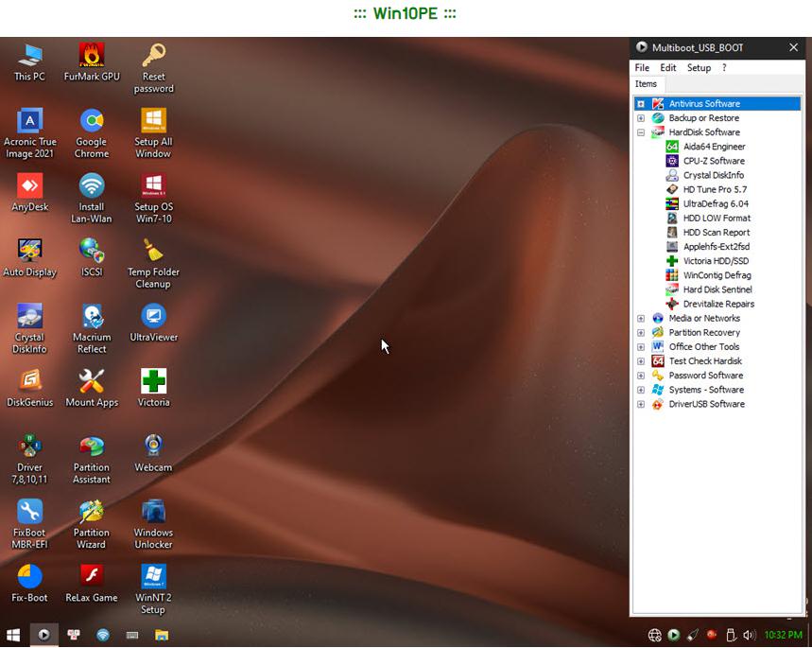Expand the Password Software node
The width and height of the screenshot is (812, 648).
point(642,375)
